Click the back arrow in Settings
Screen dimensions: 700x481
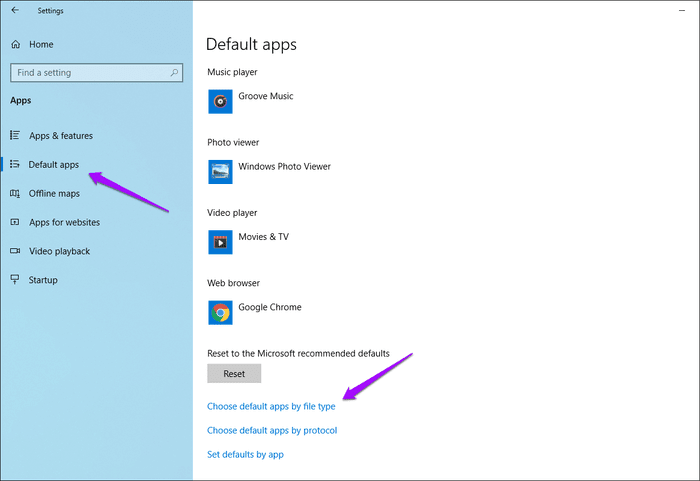pos(15,10)
